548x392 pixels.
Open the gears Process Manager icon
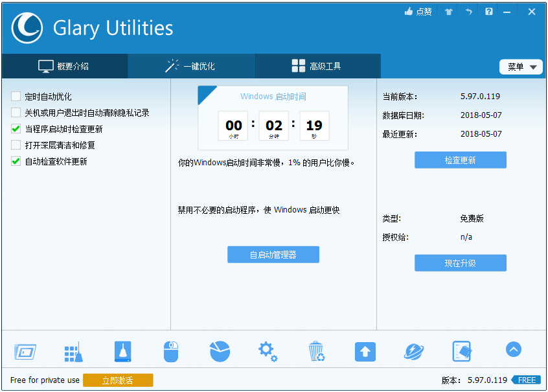coord(268,351)
